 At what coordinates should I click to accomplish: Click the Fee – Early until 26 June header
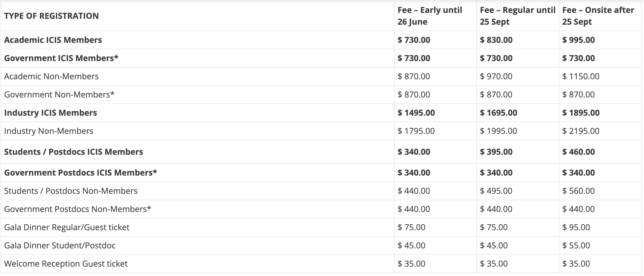click(430, 16)
